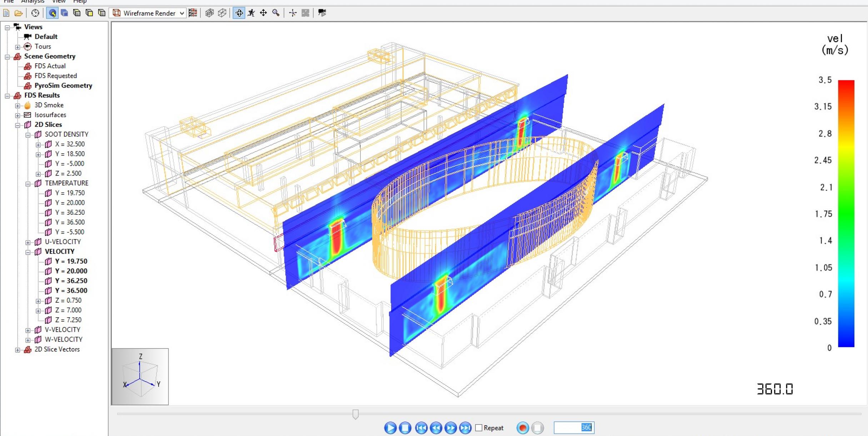This screenshot has height=436, width=868.
Task: Click the timeline slider handle
Action: point(355,414)
